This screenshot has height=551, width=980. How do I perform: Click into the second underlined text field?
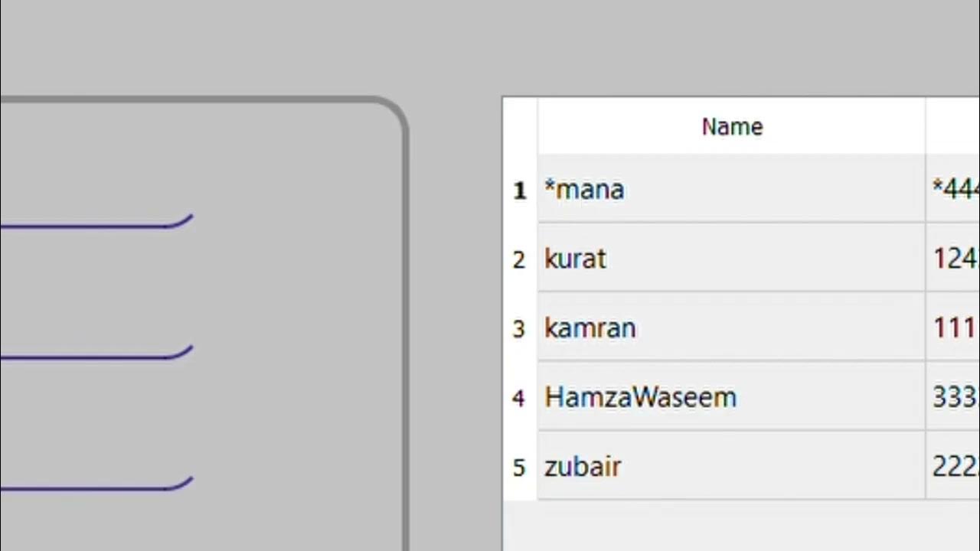pos(92,345)
